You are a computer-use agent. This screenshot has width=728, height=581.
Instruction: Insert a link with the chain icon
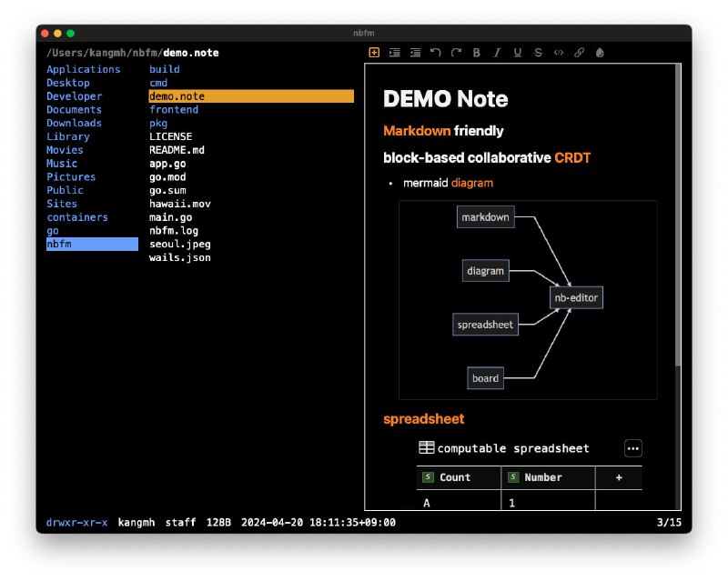580,53
